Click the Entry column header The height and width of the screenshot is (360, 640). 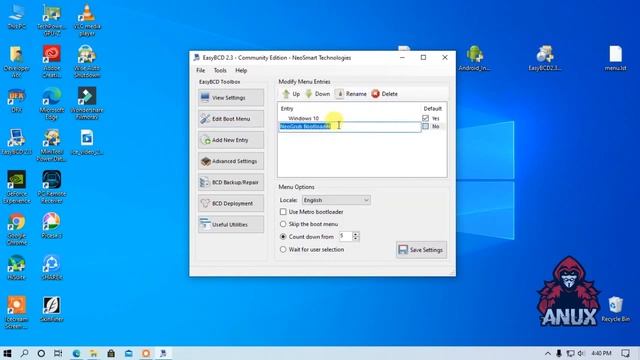coord(287,109)
